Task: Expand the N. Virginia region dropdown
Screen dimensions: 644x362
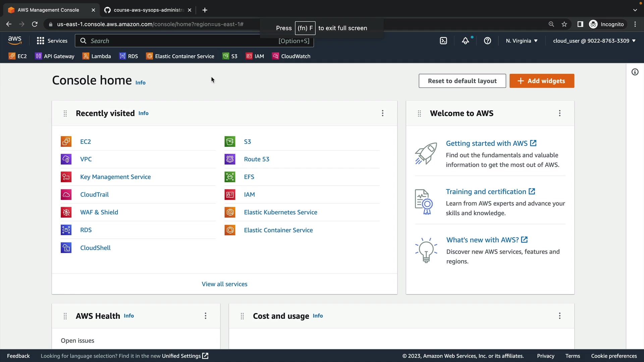Action: pyautogui.click(x=522, y=41)
